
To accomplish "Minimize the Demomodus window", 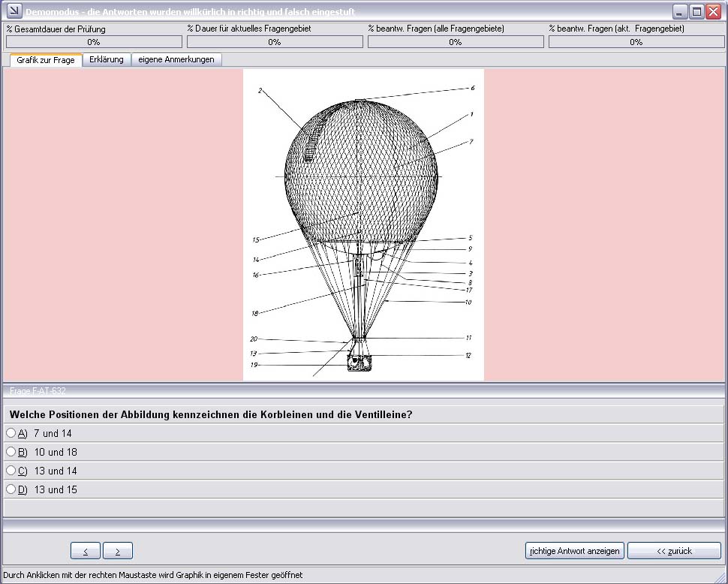I will 680,11.
